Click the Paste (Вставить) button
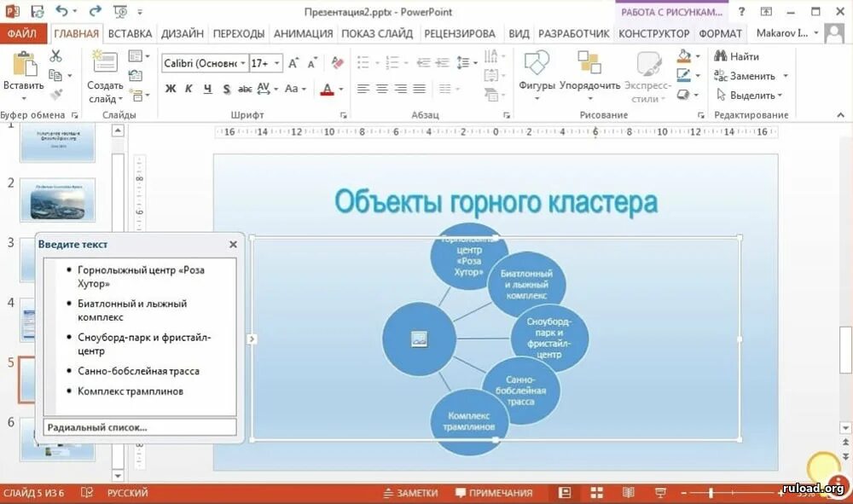853x504 pixels. click(23, 76)
